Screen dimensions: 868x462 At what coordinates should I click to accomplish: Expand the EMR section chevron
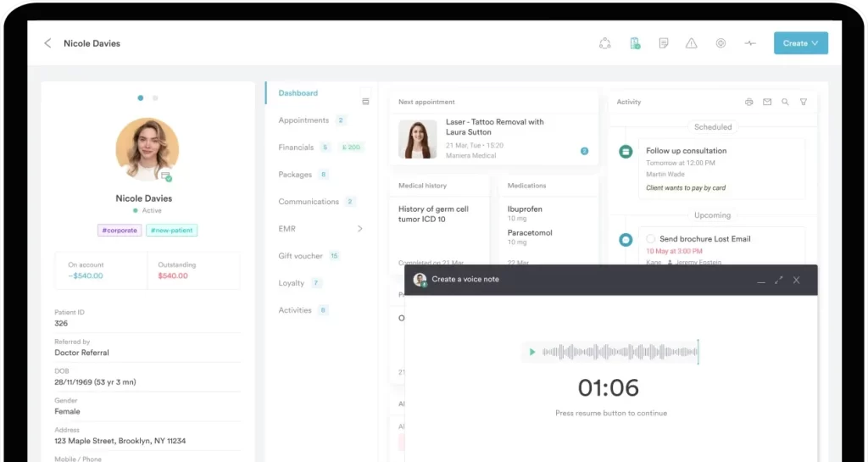[359, 229]
